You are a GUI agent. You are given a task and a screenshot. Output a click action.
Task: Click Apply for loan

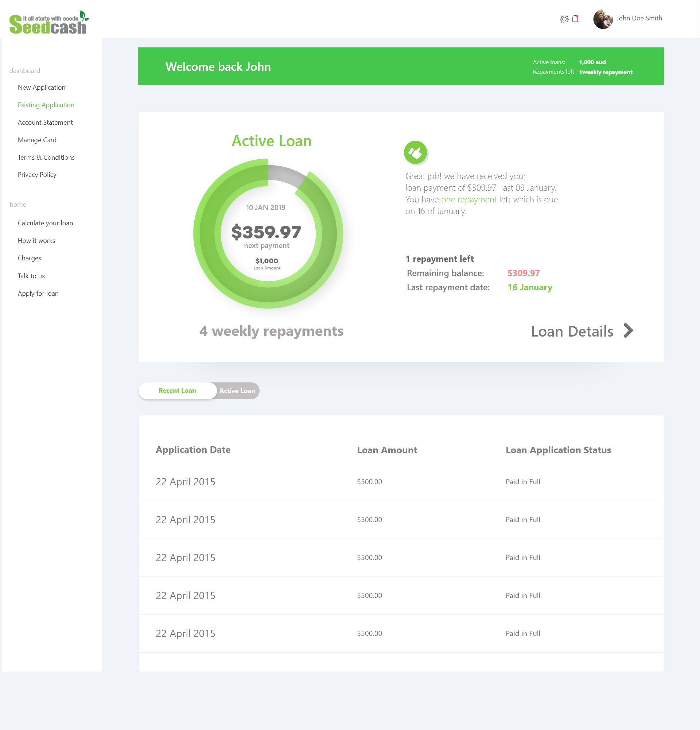pos(38,294)
